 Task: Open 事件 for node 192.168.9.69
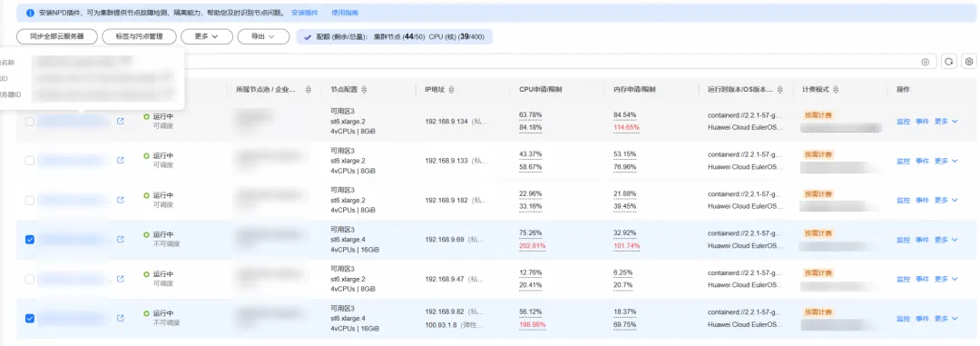coord(923,240)
